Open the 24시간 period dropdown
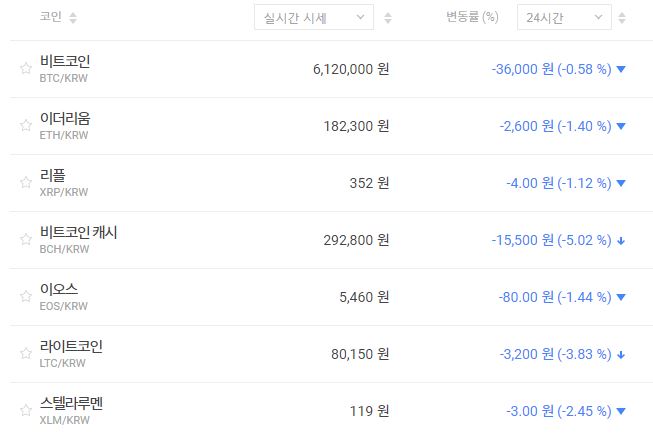 [x=564, y=17]
